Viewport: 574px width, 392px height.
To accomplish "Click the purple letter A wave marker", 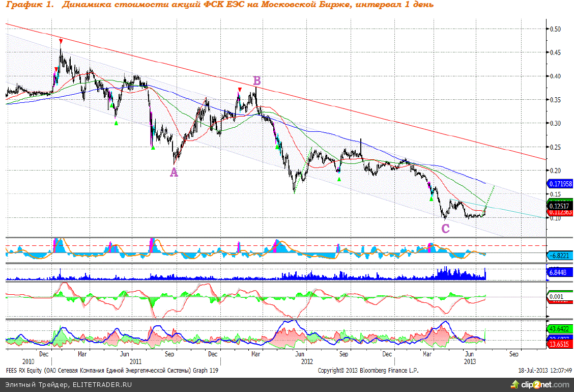I will click(174, 173).
